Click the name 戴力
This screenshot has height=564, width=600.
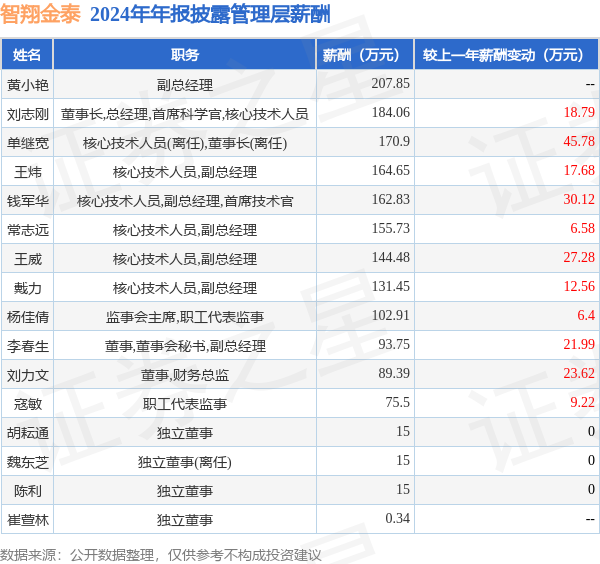(28, 288)
